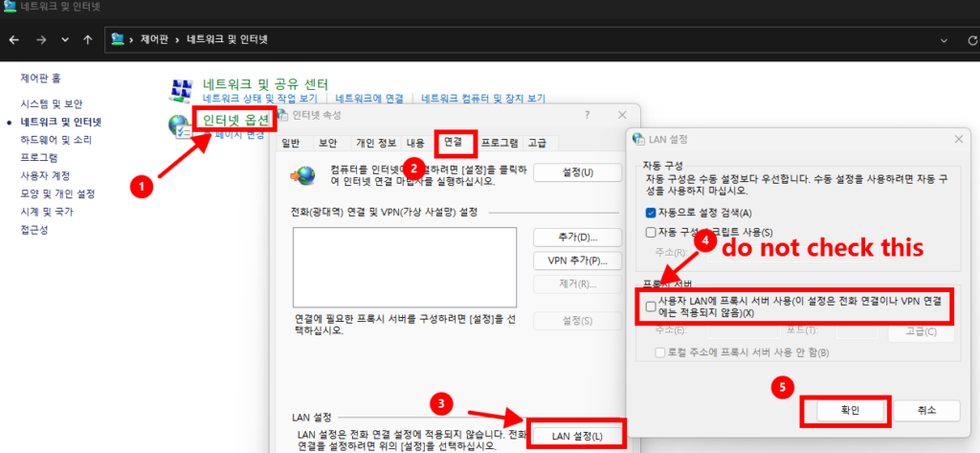Click the LAN 설정(L) button

(575, 435)
